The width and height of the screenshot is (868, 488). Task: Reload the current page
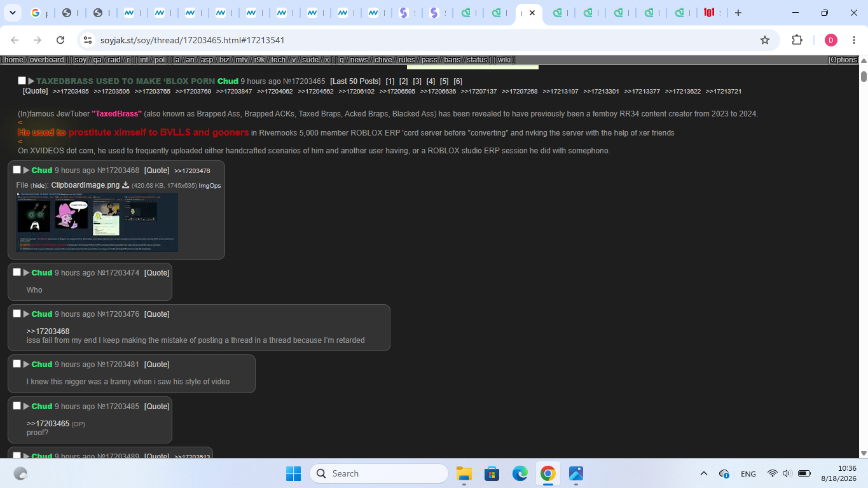pyautogui.click(x=60, y=40)
